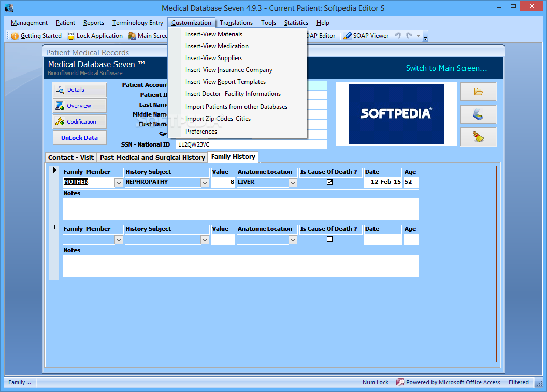Screen dimensions: 547x392
Task: Choose Import Patients from other Databases
Action: [x=237, y=106]
